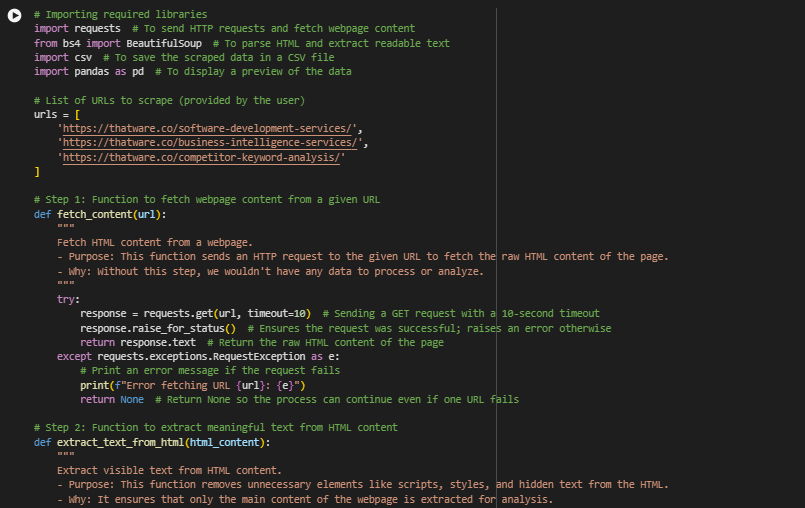
Task: Click the '# Importing required libraries' comment
Action: 121,14
